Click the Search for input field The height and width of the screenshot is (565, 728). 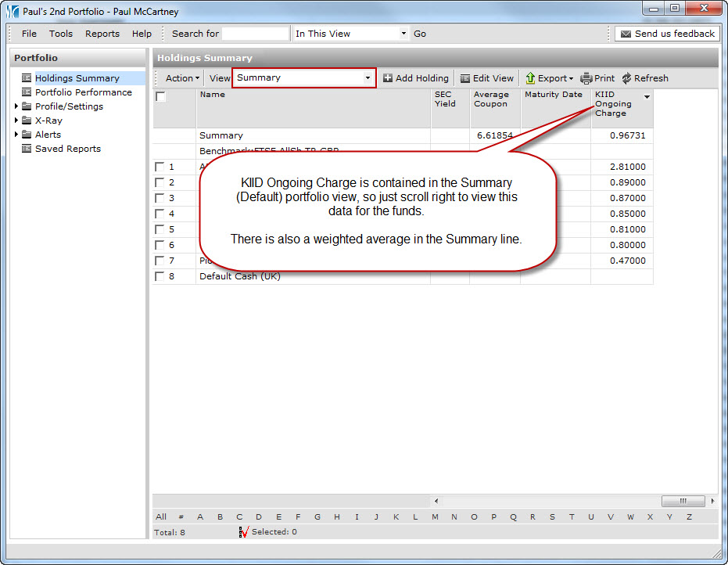[256, 34]
